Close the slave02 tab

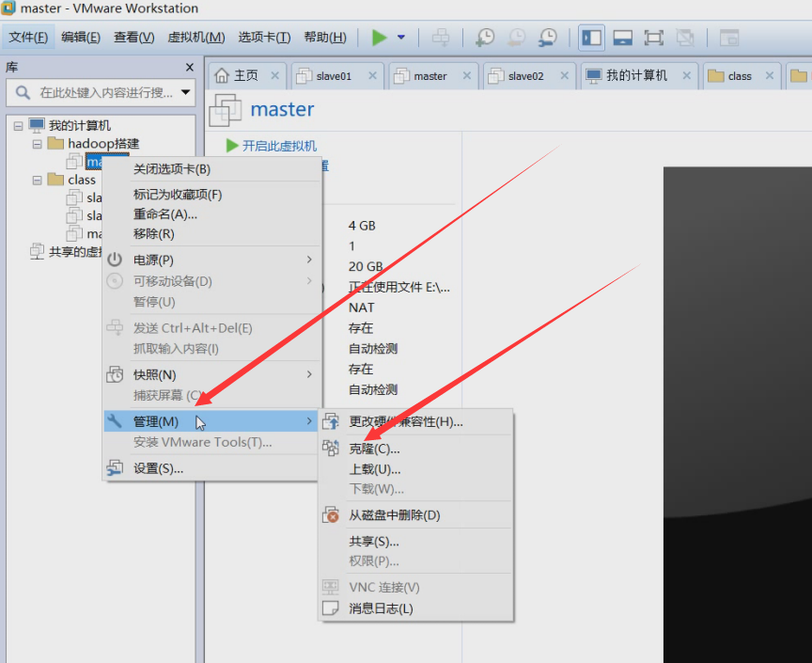[565, 75]
